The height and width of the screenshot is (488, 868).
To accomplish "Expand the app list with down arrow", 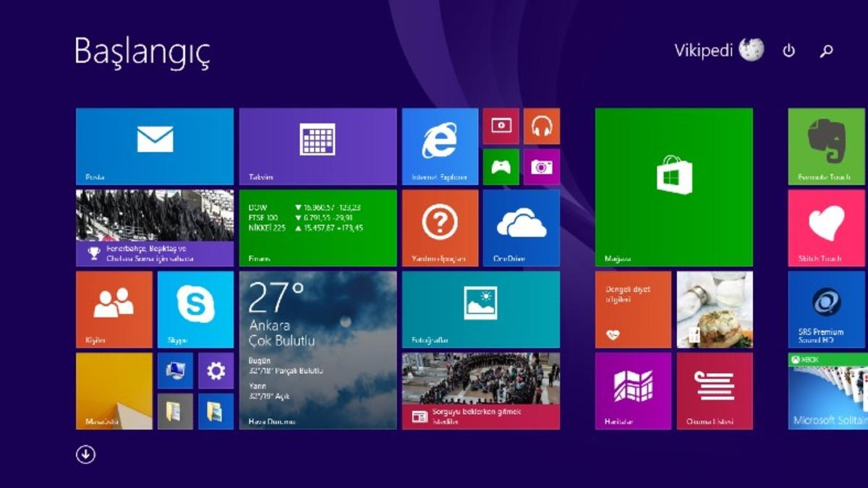I will pos(85,454).
